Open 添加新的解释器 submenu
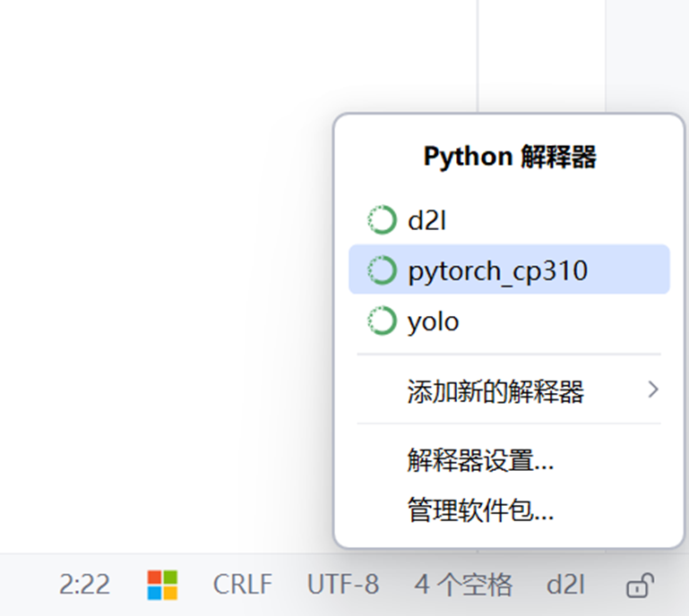The width and height of the screenshot is (689, 616). tap(509, 389)
